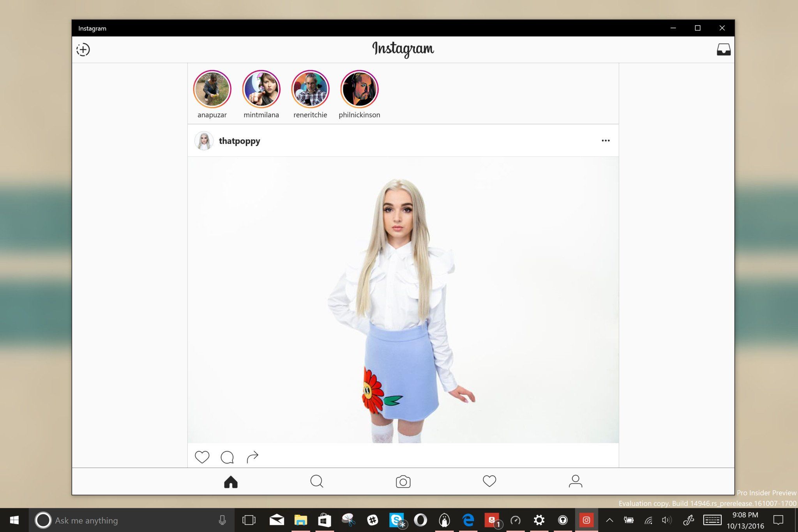Expand hidden system tray icons
The width and height of the screenshot is (798, 532).
609,520
